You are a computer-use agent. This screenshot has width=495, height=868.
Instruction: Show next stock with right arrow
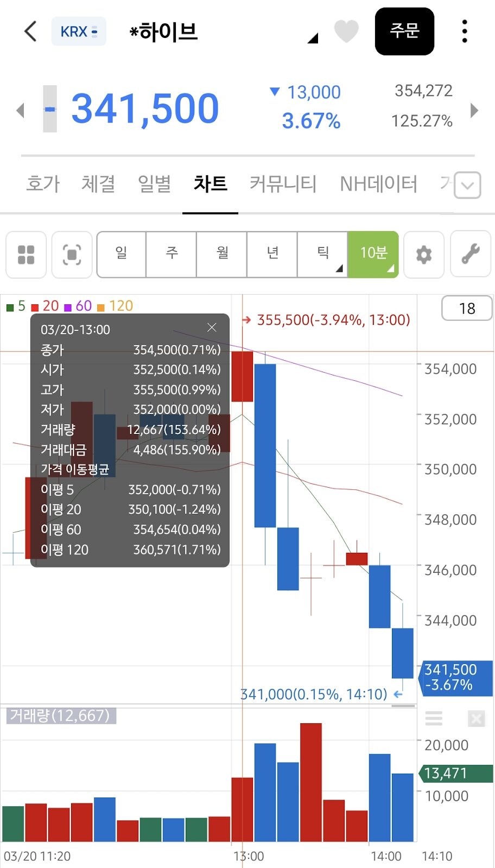(474, 110)
